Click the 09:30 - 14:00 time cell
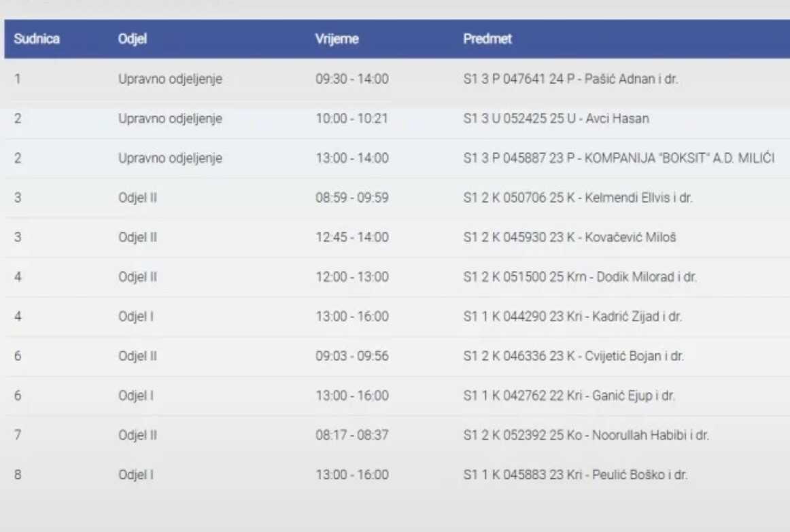Image resolution: width=790 pixels, height=532 pixels. tap(352, 79)
